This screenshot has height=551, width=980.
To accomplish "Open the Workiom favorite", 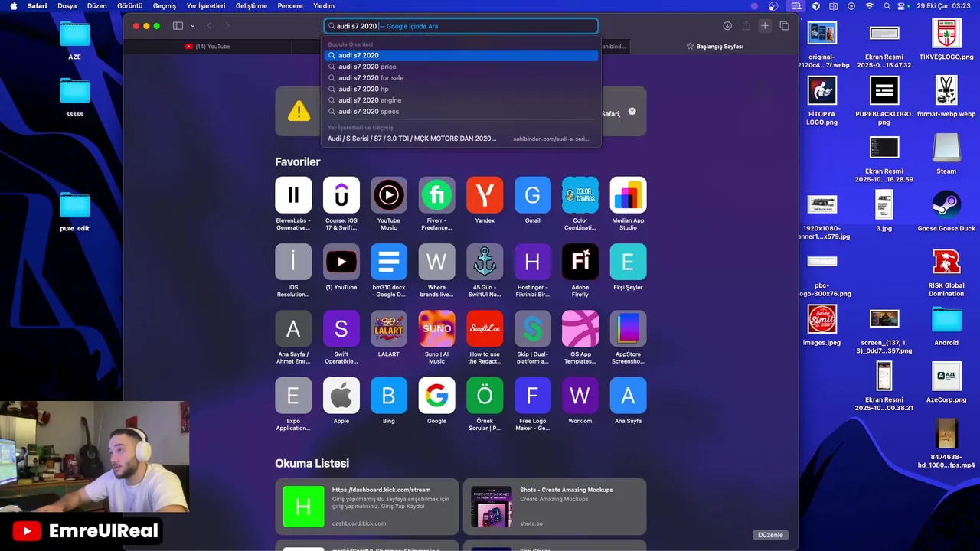I will [580, 395].
